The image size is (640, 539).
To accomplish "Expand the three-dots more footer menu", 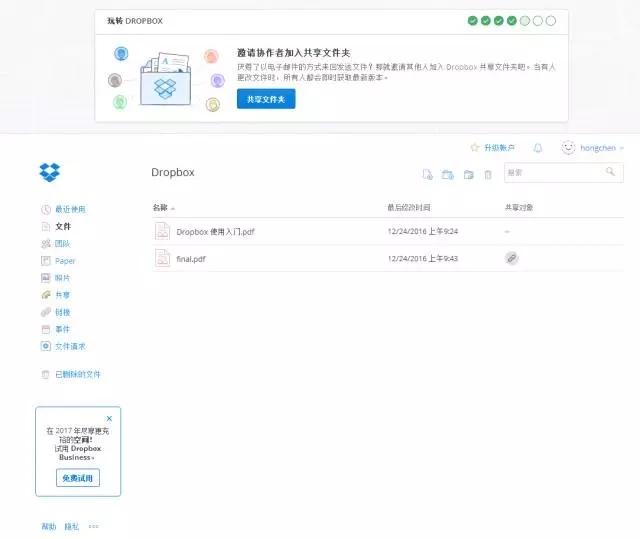I will 93,526.
